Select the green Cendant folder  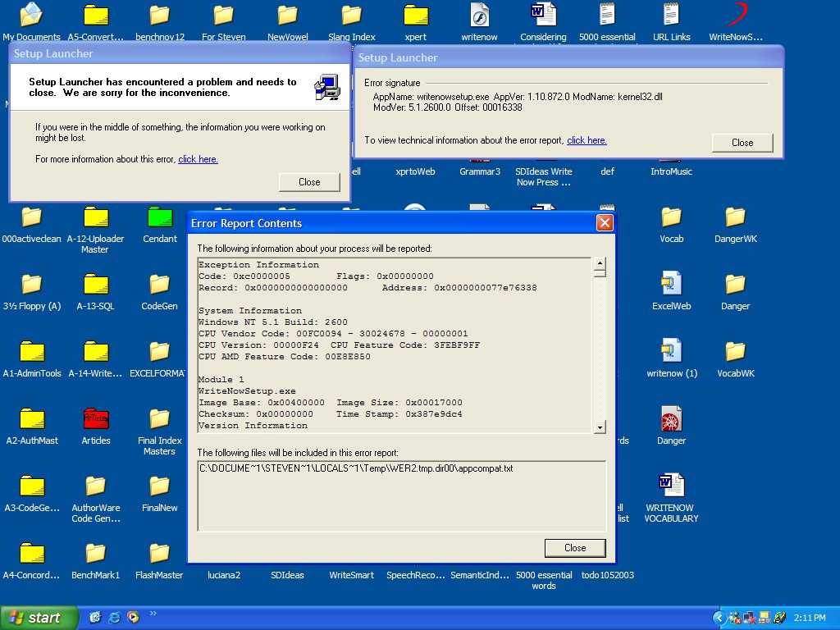coord(160,217)
